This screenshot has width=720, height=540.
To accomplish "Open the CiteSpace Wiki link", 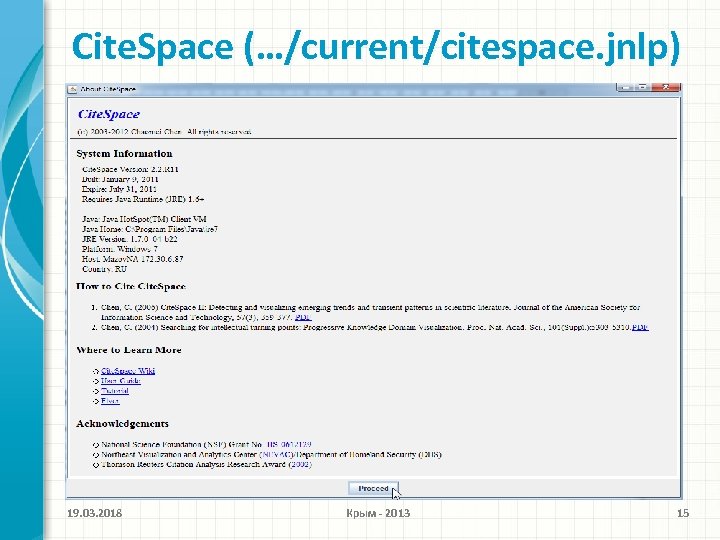I will coord(128,371).
